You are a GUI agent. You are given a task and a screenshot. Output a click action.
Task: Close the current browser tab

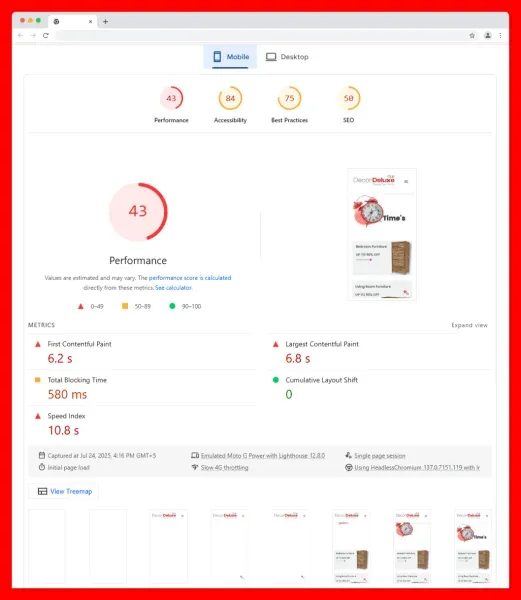(x=90, y=21)
